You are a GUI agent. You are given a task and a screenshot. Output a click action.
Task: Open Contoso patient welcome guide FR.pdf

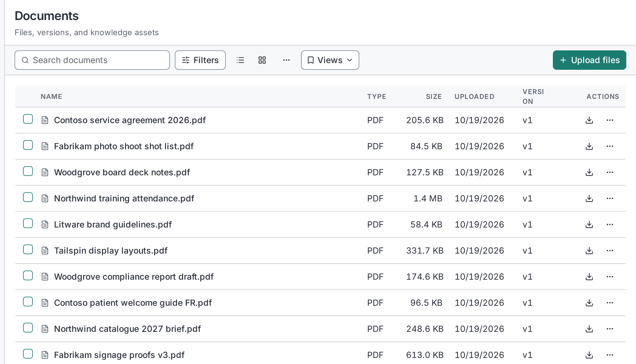point(133,303)
